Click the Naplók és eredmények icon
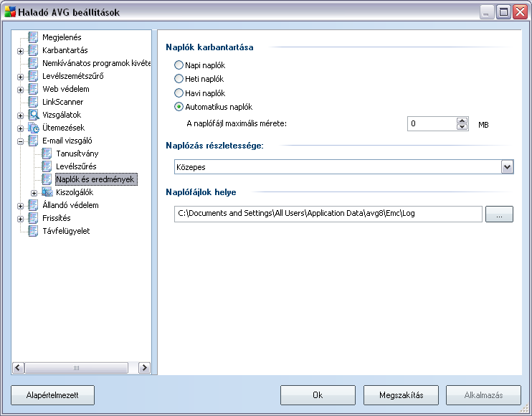Screen dimensions: 532x416 click(x=47, y=179)
